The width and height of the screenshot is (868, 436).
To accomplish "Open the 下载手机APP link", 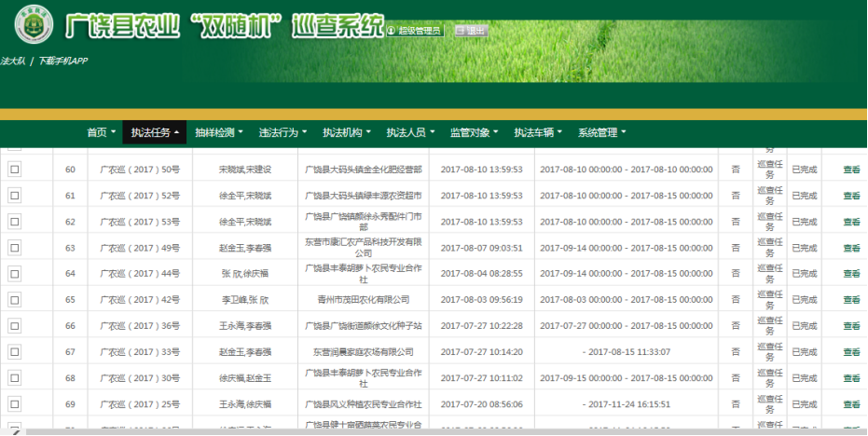I will (x=62, y=61).
